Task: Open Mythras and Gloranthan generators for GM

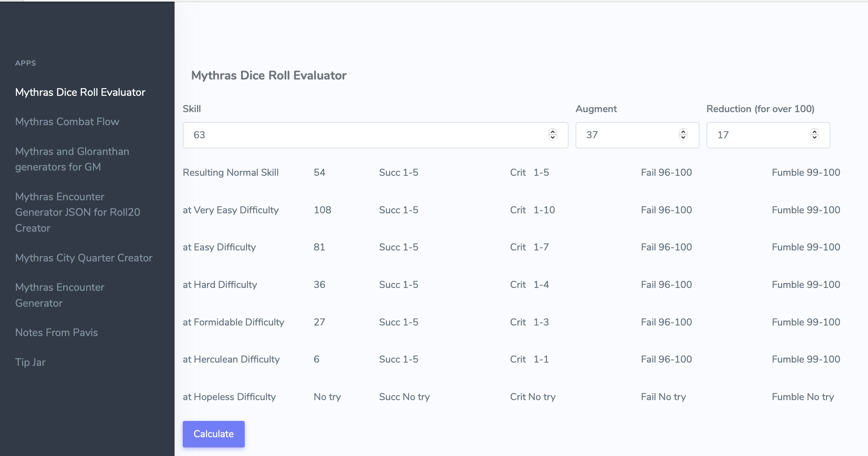Action: click(72, 159)
